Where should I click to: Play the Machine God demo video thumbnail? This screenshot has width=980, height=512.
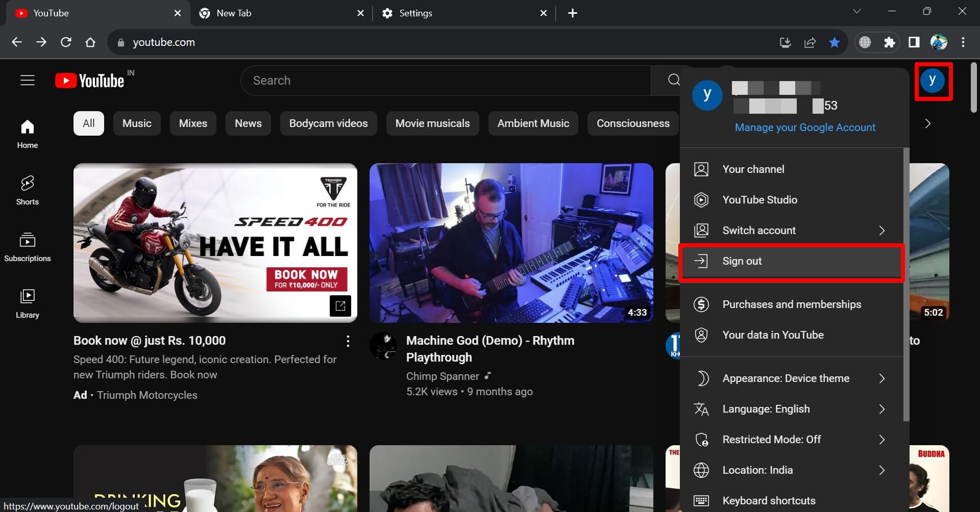[511, 243]
